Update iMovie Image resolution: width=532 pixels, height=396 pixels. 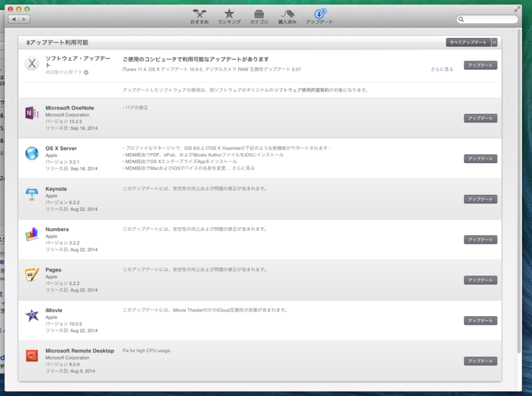[480, 321]
